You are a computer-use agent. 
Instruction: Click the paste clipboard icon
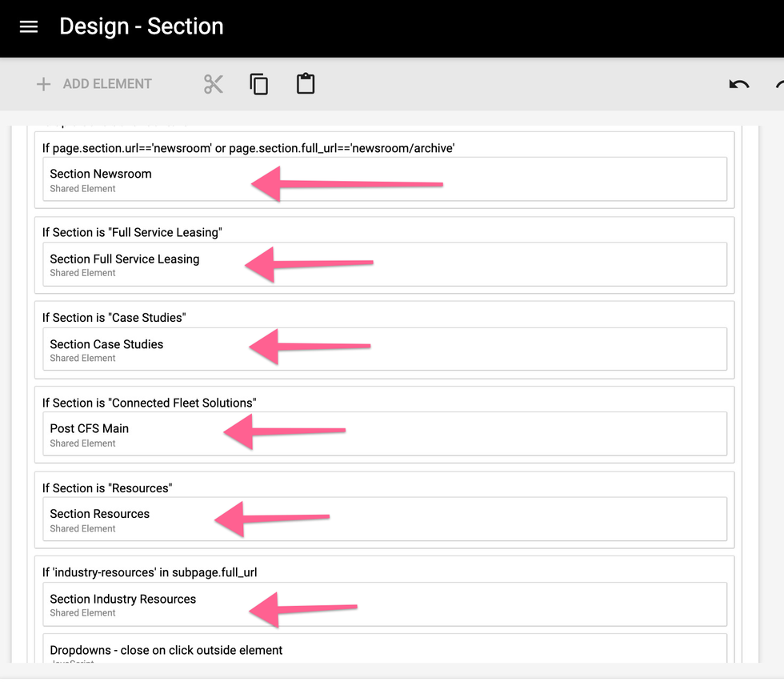pos(306,84)
